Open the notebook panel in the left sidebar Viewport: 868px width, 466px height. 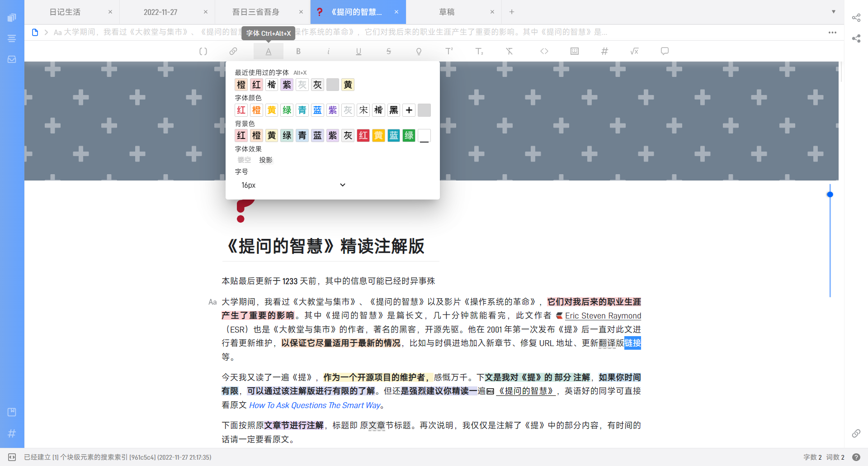coord(12,17)
